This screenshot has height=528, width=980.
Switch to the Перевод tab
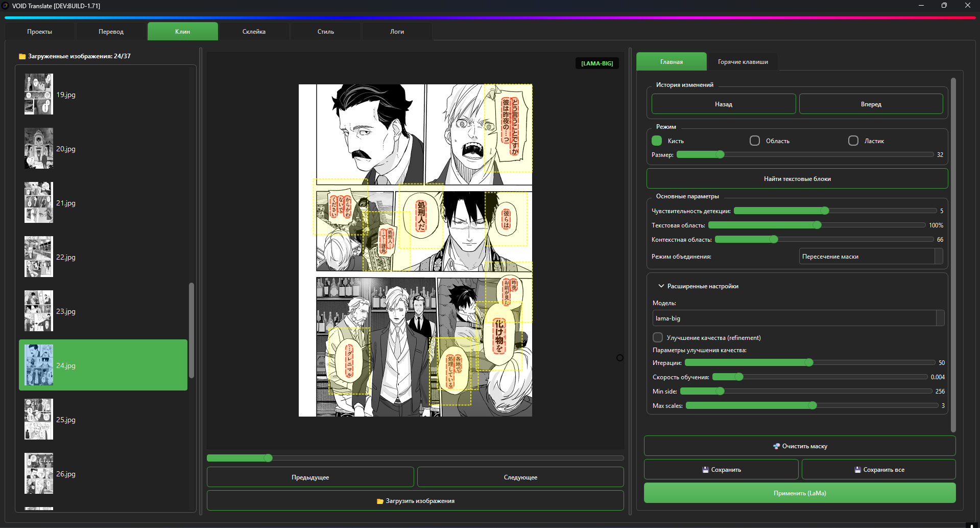111,32
